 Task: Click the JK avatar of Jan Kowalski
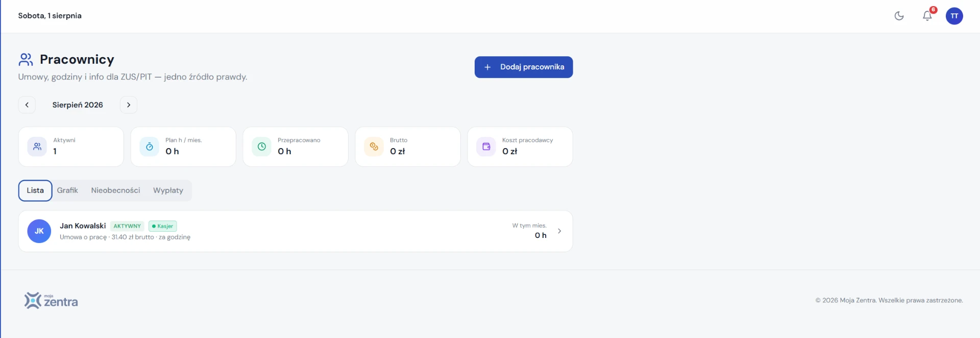click(39, 231)
